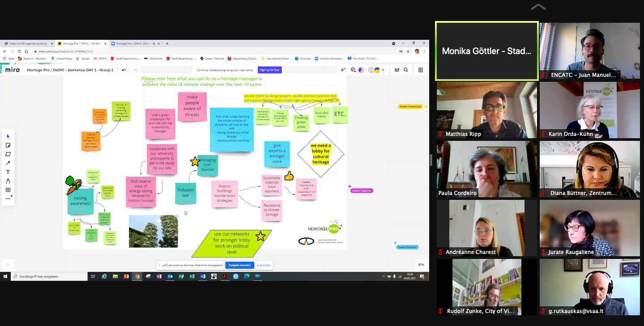Select Karin Drda-Kühn's video tile
The width and height of the screenshot is (644, 326).
click(x=590, y=110)
